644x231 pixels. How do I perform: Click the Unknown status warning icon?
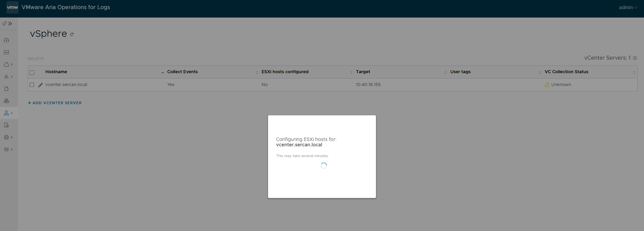[547, 85]
